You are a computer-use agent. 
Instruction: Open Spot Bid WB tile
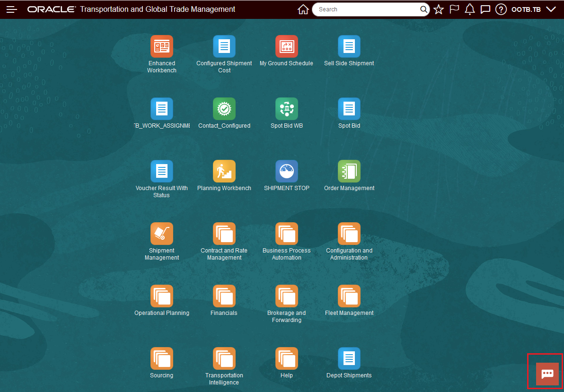pos(287,109)
